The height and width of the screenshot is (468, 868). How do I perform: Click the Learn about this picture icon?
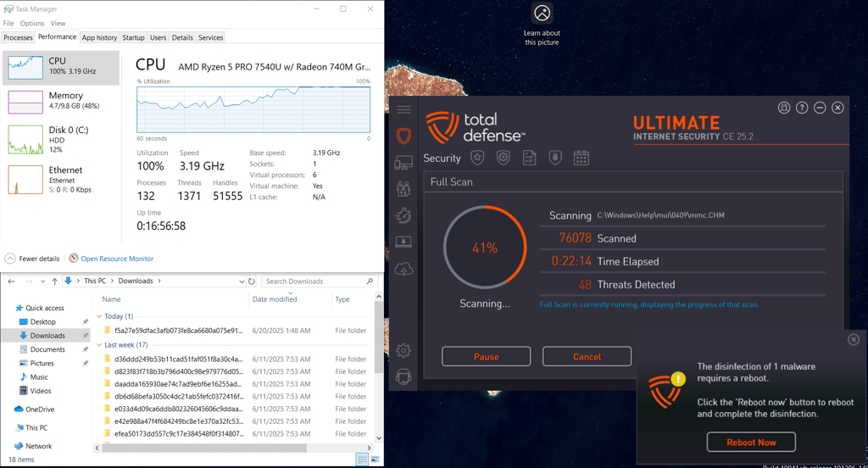point(542,13)
